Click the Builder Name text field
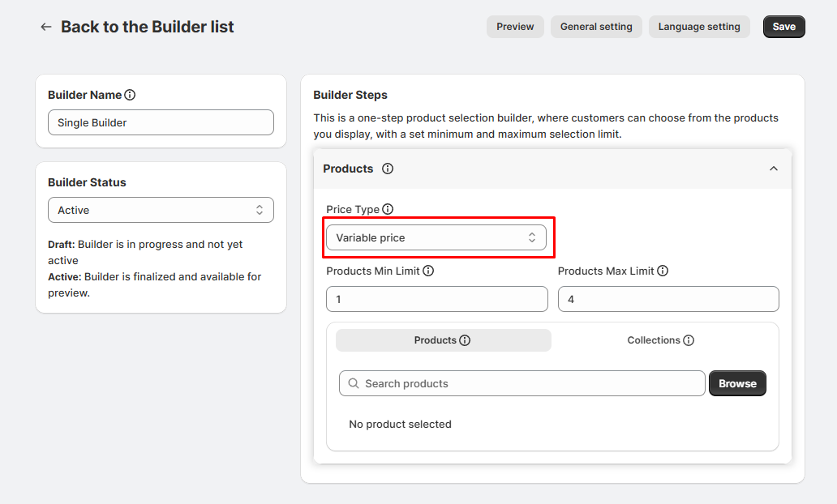The image size is (837, 504). [x=161, y=122]
